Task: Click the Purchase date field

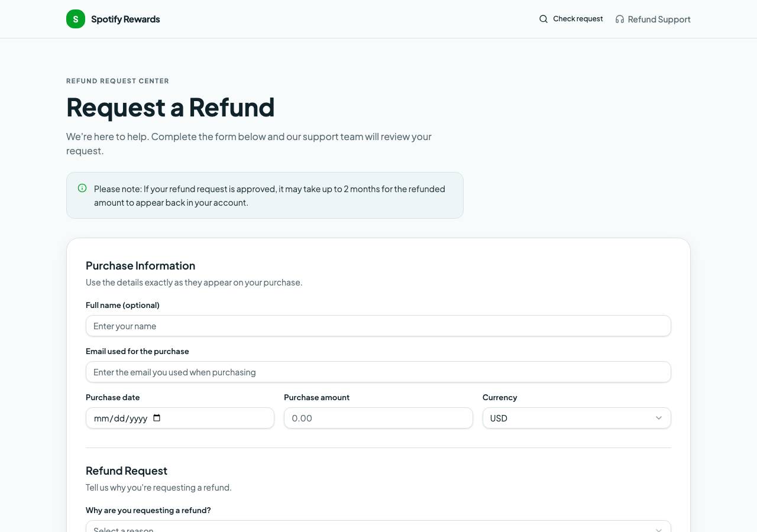Action: point(180,418)
